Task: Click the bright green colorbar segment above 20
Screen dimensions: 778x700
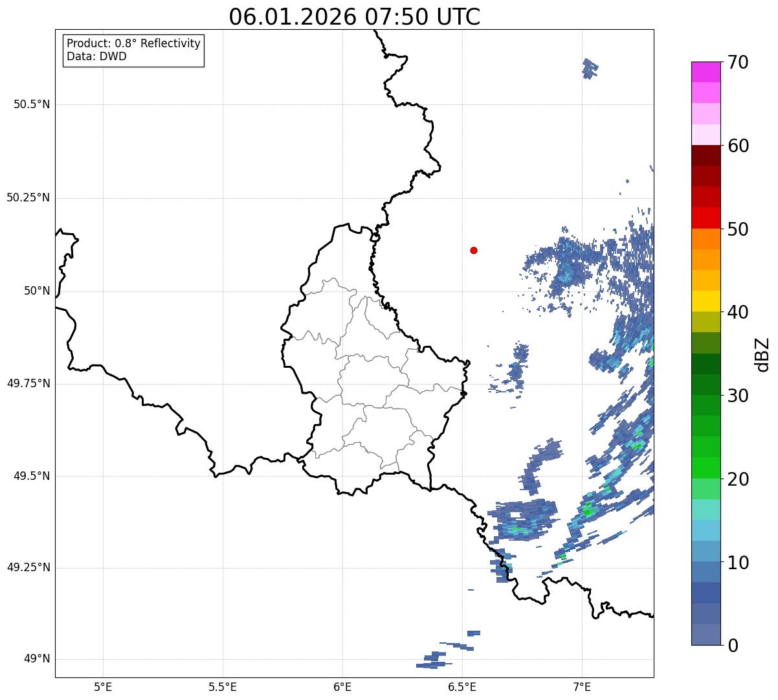Action: (x=706, y=468)
